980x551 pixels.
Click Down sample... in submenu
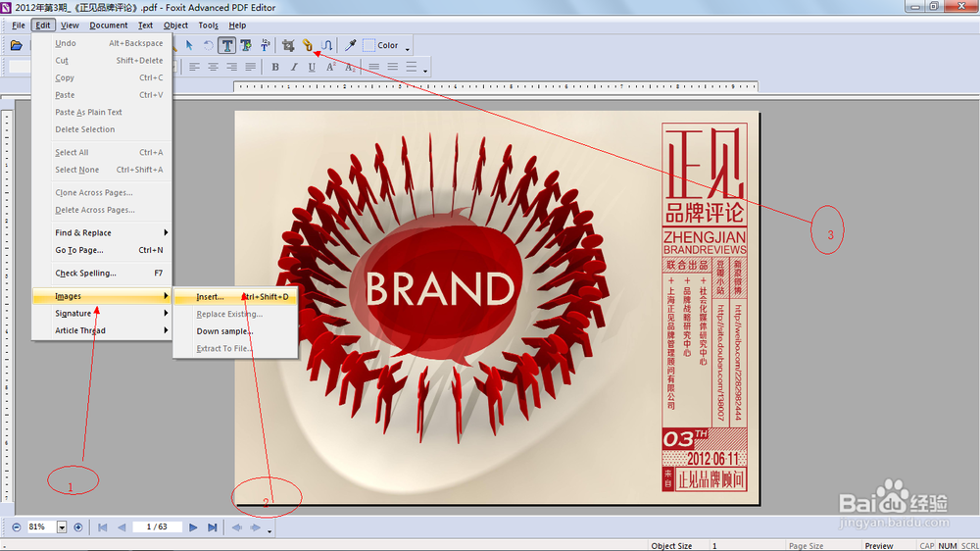coord(235,331)
